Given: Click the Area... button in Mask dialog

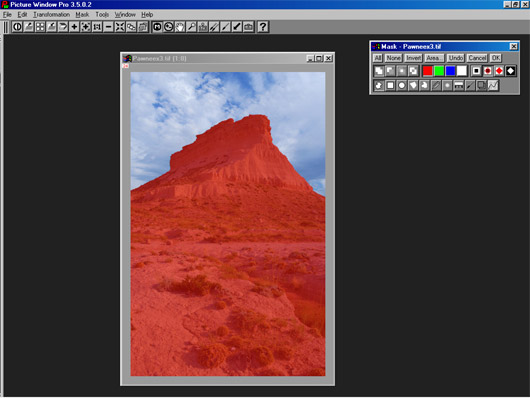Looking at the screenshot, I should [434, 58].
